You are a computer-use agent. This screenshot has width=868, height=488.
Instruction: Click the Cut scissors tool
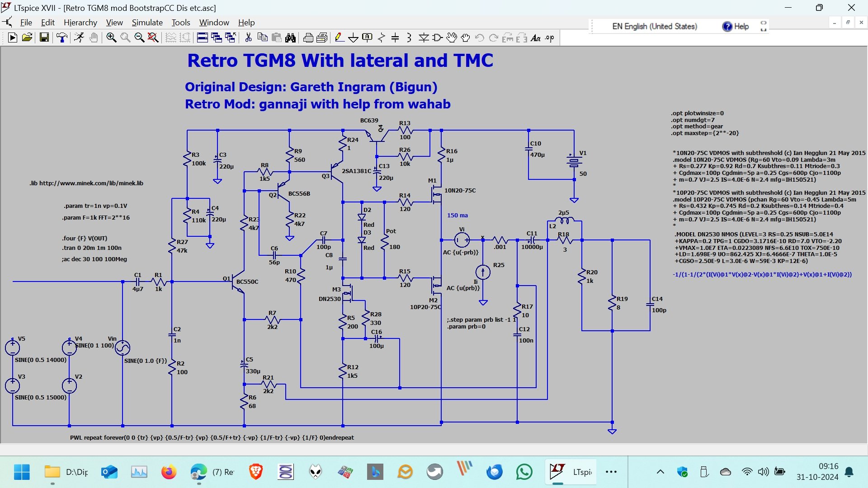pyautogui.click(x=248, y=38)
